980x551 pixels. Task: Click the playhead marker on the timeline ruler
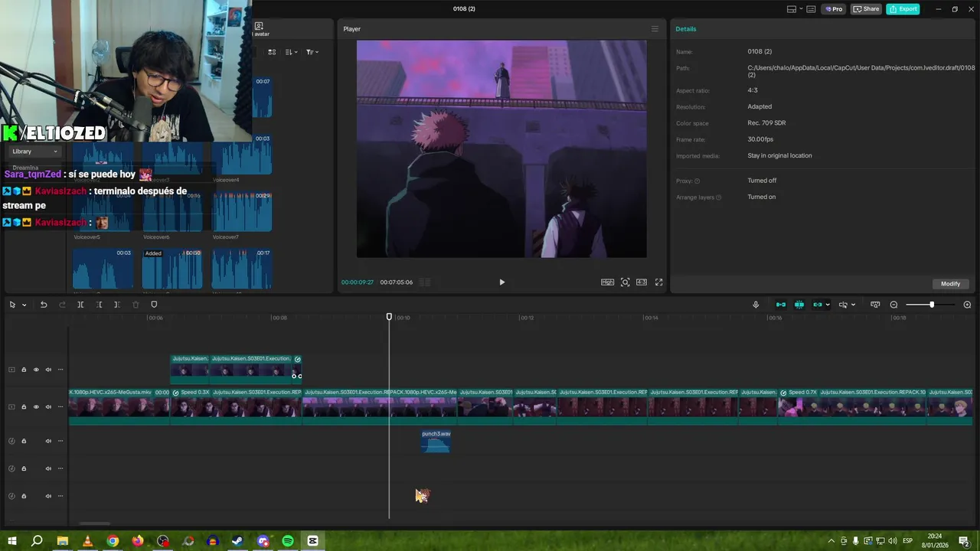coord(389,317)
